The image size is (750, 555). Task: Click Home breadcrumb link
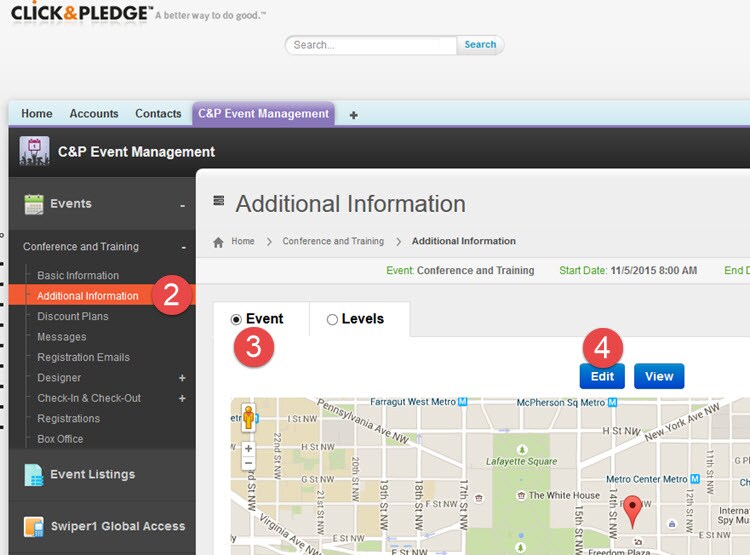(x=243, y=242)
